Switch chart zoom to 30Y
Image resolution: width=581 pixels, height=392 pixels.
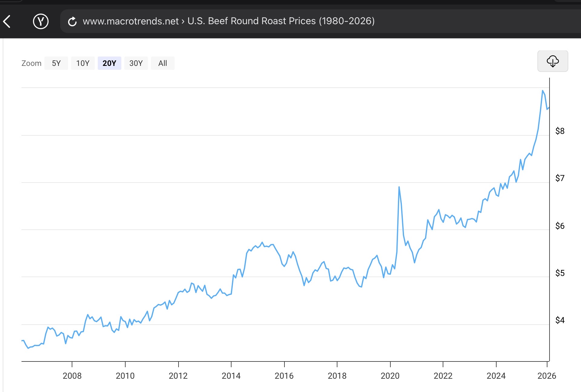(136, 63)
